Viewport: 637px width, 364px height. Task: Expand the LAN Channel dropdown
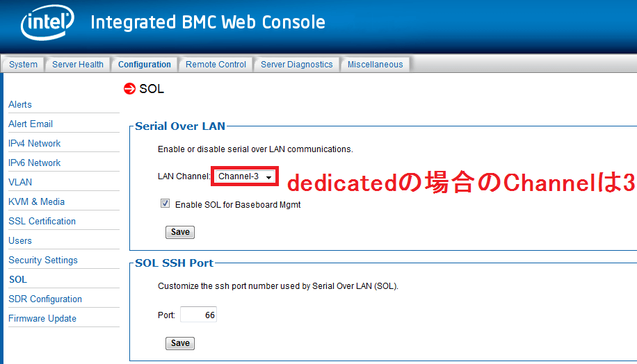tap(245, 176)
